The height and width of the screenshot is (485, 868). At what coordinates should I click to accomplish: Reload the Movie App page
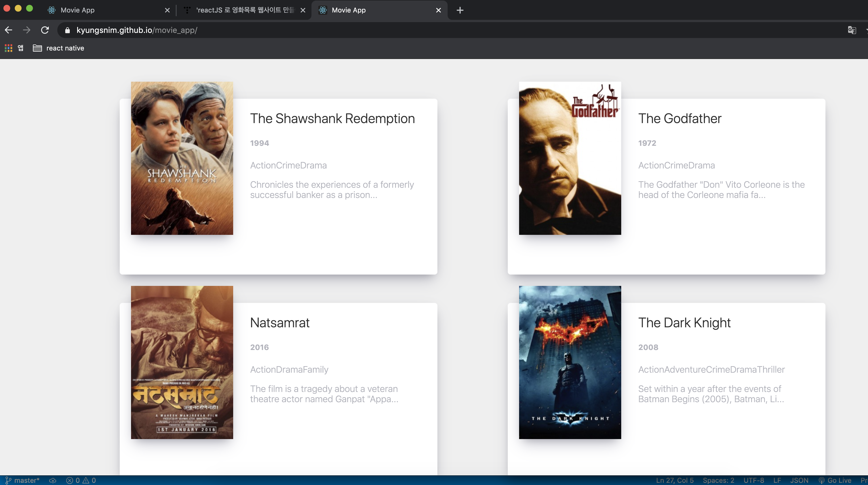45,30
